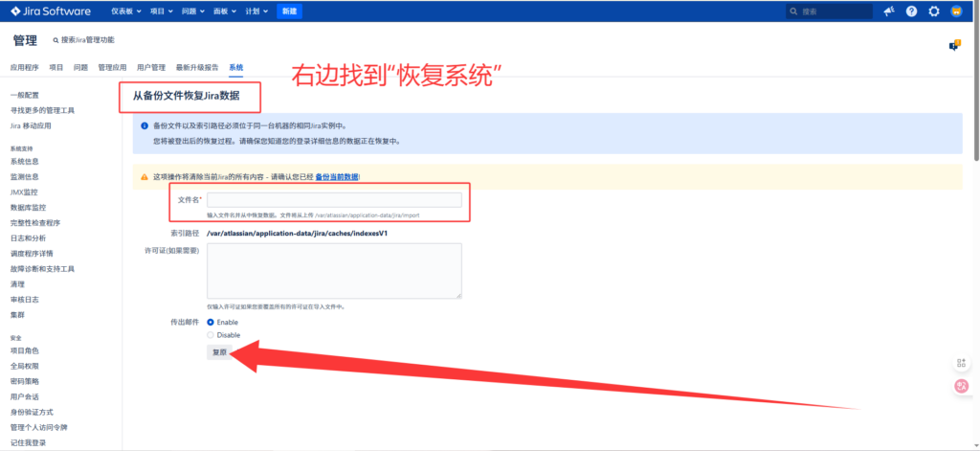
Task: Expand the 仪表板 dropdown menu
Action: 125,11
